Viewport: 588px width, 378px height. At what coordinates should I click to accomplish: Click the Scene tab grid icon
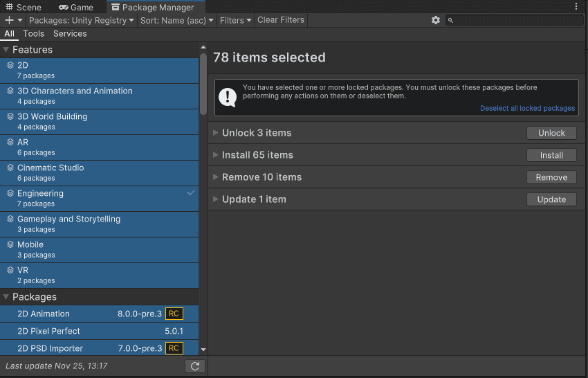coord(10,7)
